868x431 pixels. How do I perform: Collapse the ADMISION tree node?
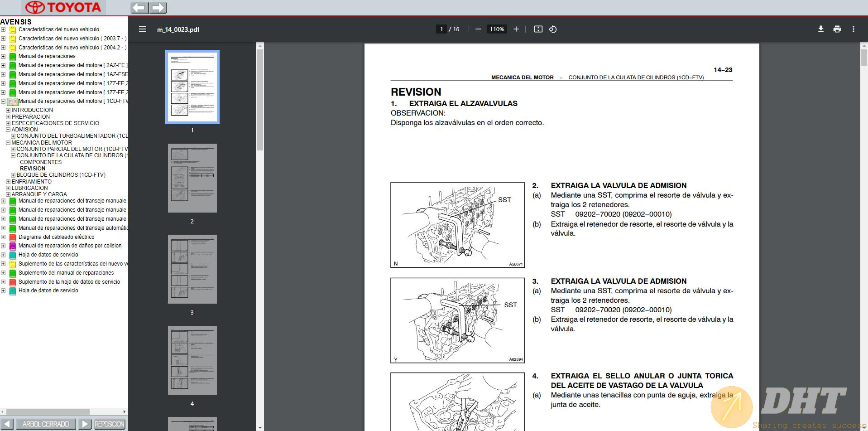pos(8,130)
